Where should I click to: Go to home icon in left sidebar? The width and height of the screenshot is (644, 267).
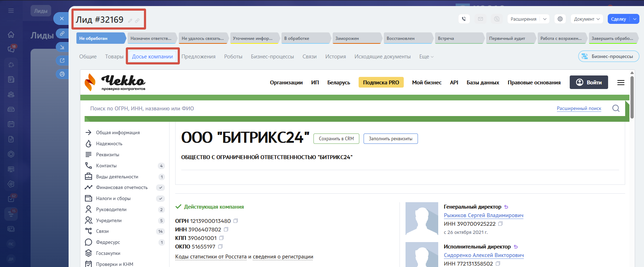[x=11, y=35]
